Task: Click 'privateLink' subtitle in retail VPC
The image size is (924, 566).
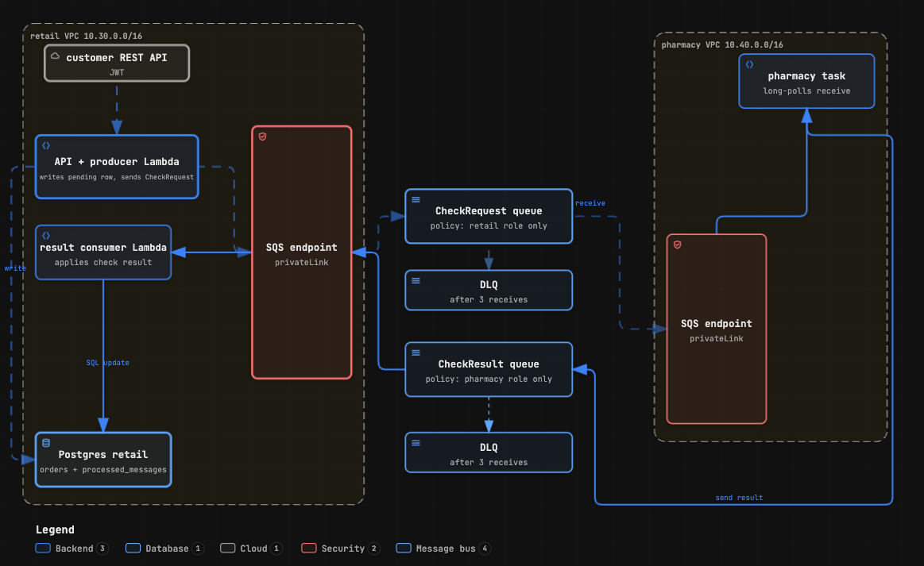Action: click(x=301, y=262)
